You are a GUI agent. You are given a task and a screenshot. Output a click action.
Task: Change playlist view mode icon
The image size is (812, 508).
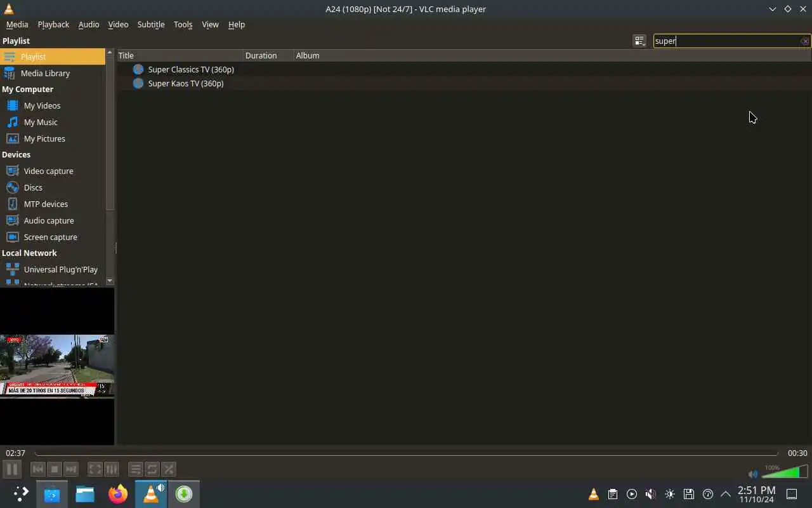click(x=639, y=41)
